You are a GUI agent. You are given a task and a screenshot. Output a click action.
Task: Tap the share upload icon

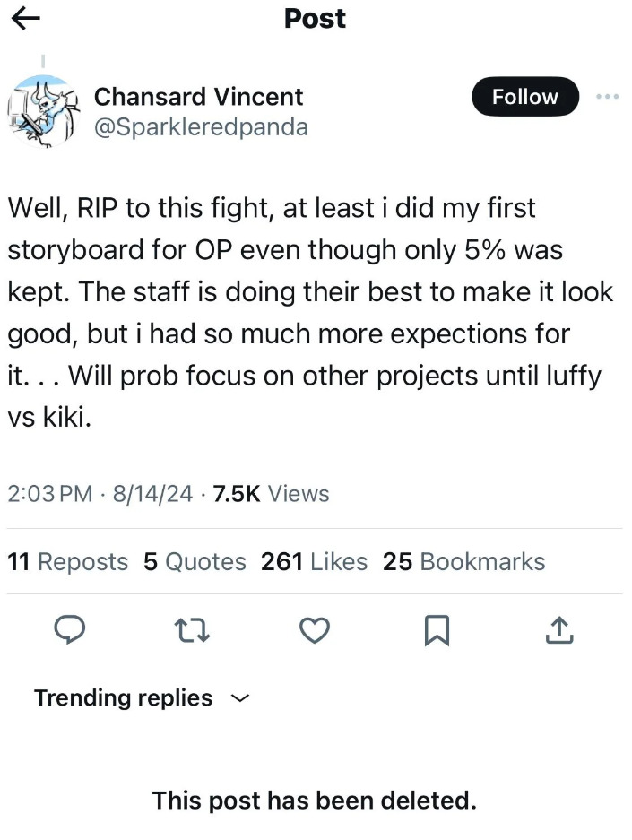(x=558, y=631)
